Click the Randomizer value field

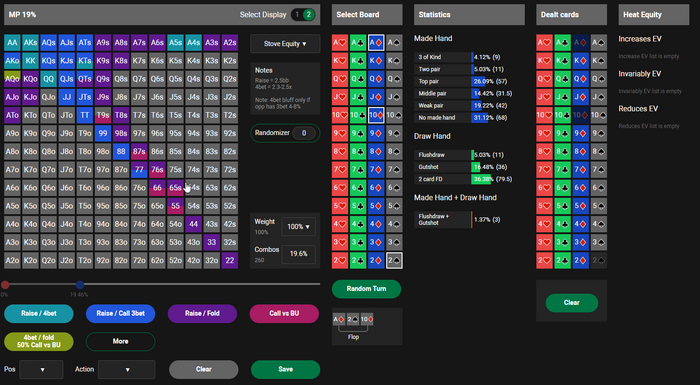tap(304, 133)
